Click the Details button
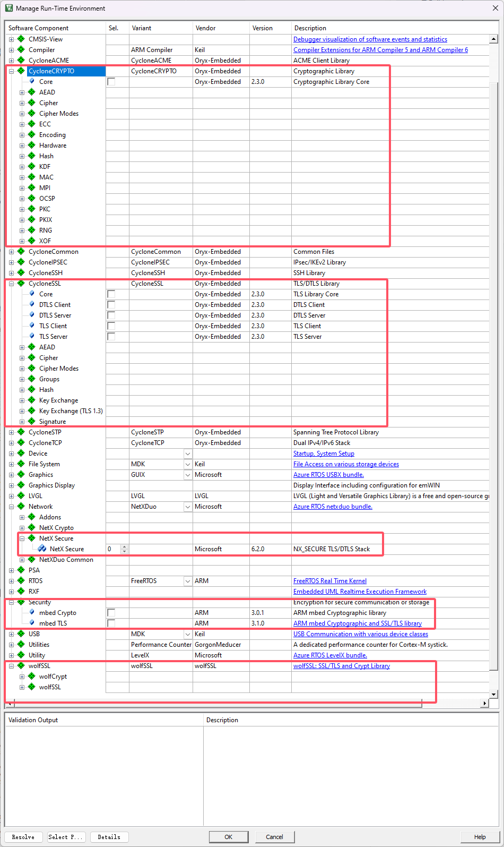 tap(109, 837)
